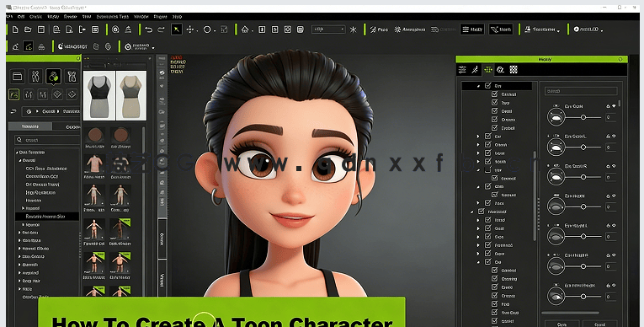Click the Headshot plugin icon
This screenshot has height=327, width=644.
72,46
